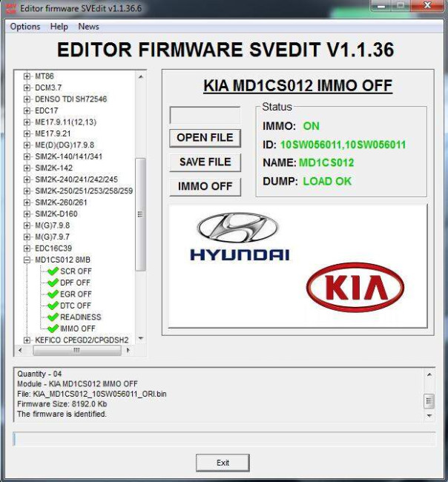Click the green checkmark beside IMMO OFF

point(53,329)
